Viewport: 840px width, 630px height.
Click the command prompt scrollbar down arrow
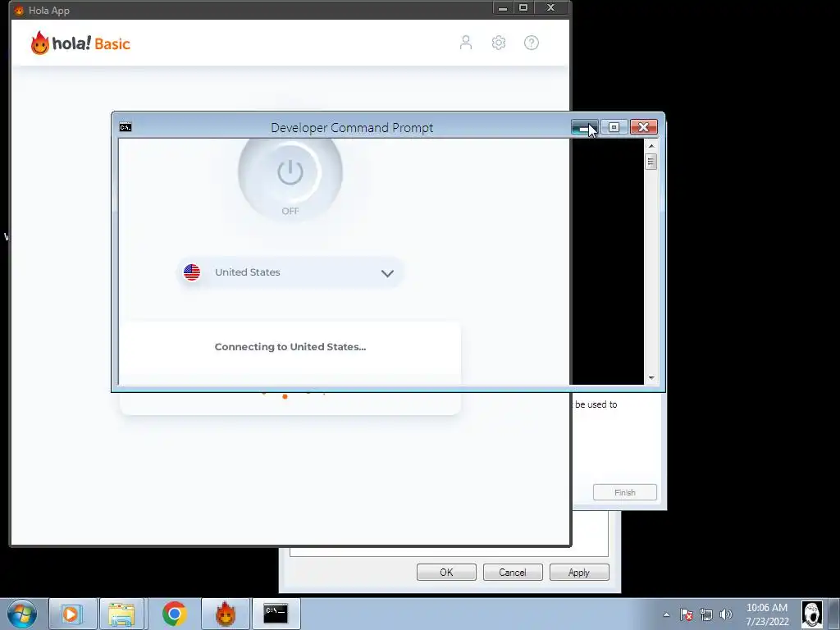coord(651,377)
